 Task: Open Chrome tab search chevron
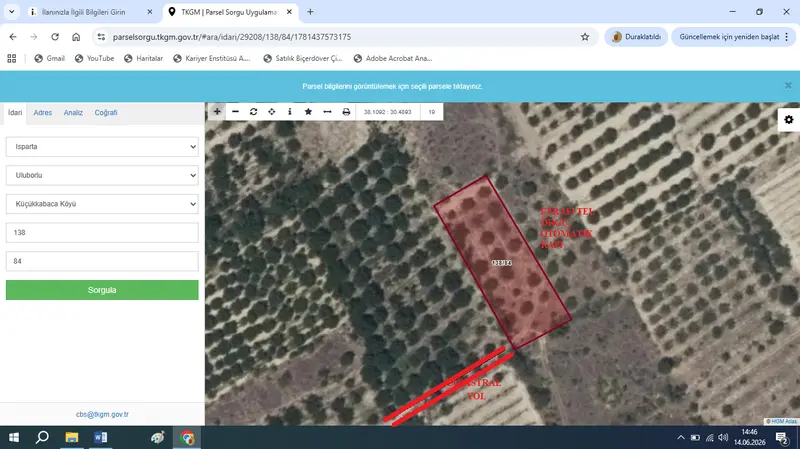(11, 12)
